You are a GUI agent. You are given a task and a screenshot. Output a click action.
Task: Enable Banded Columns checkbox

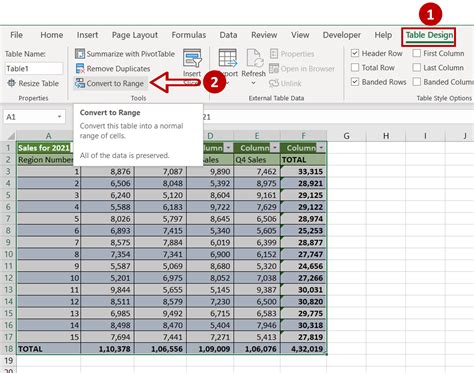point(417,82)
